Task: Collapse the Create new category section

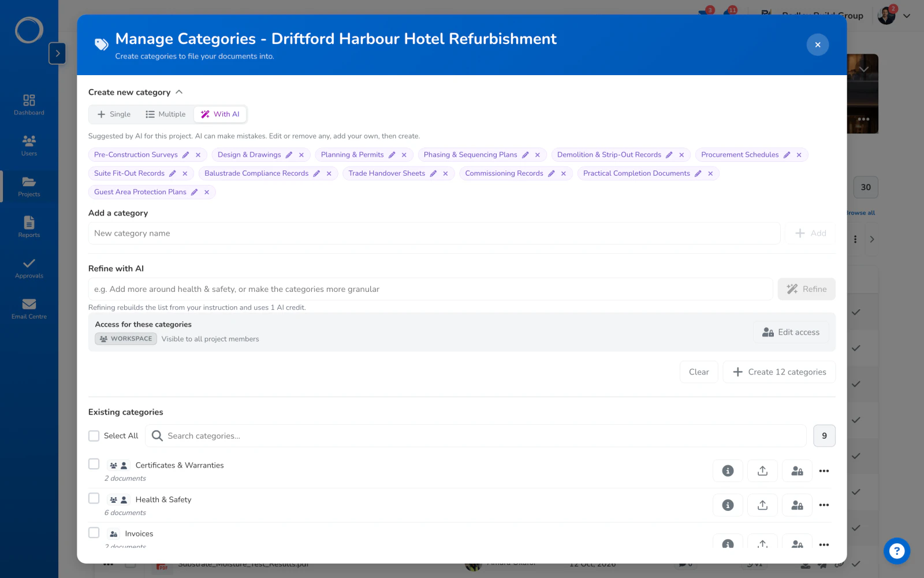Action: pyautogui.click(x=179, y=92)
